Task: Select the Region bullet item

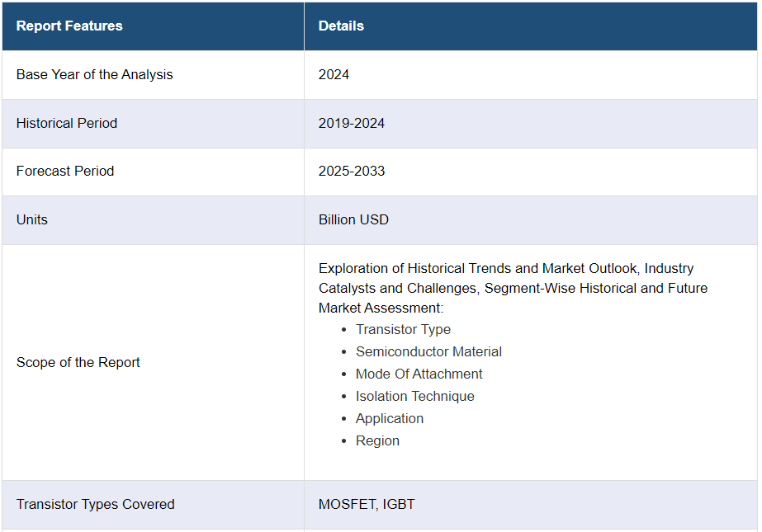Action: 377,441
